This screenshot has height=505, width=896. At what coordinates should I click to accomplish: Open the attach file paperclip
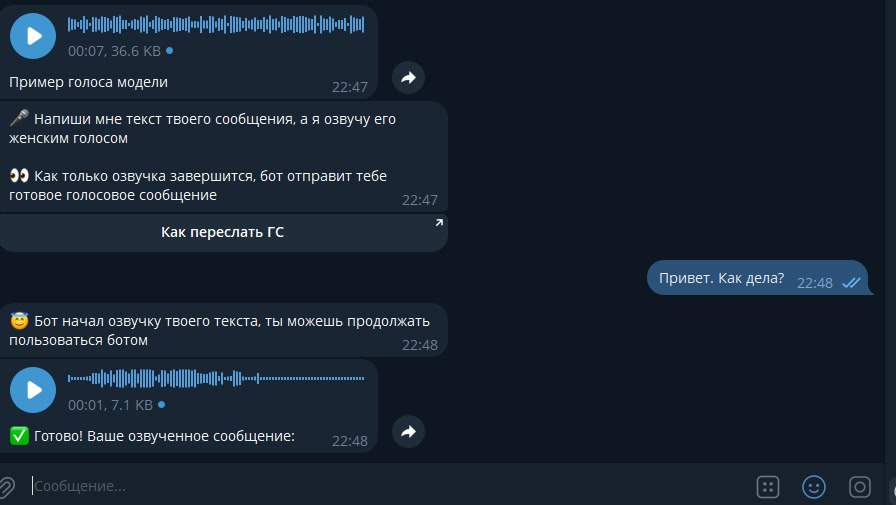click(x=6, y=487)
